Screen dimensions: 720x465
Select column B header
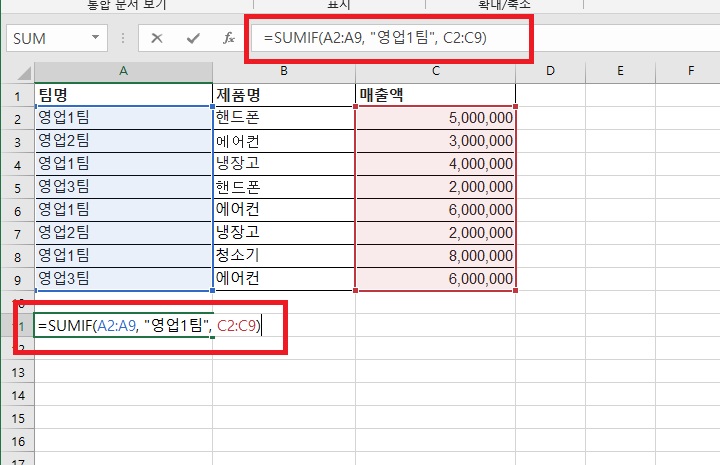coord(284,71)
